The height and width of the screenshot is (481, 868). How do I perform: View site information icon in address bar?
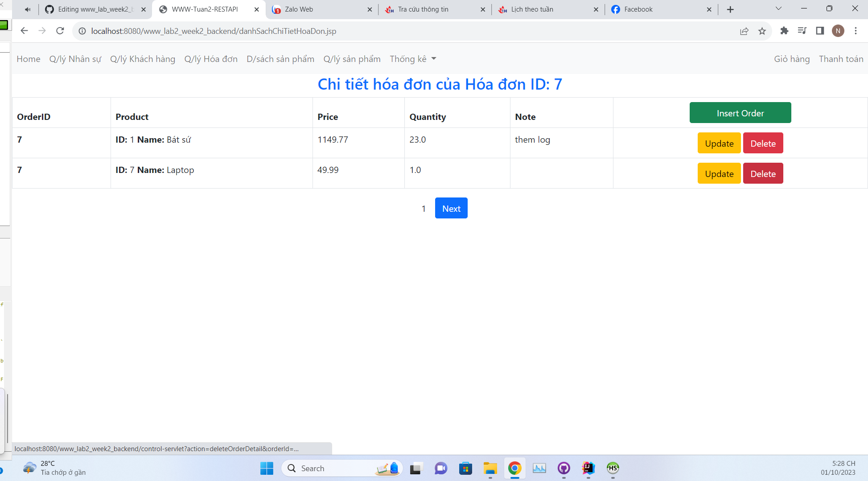click(x=82, y=31)
